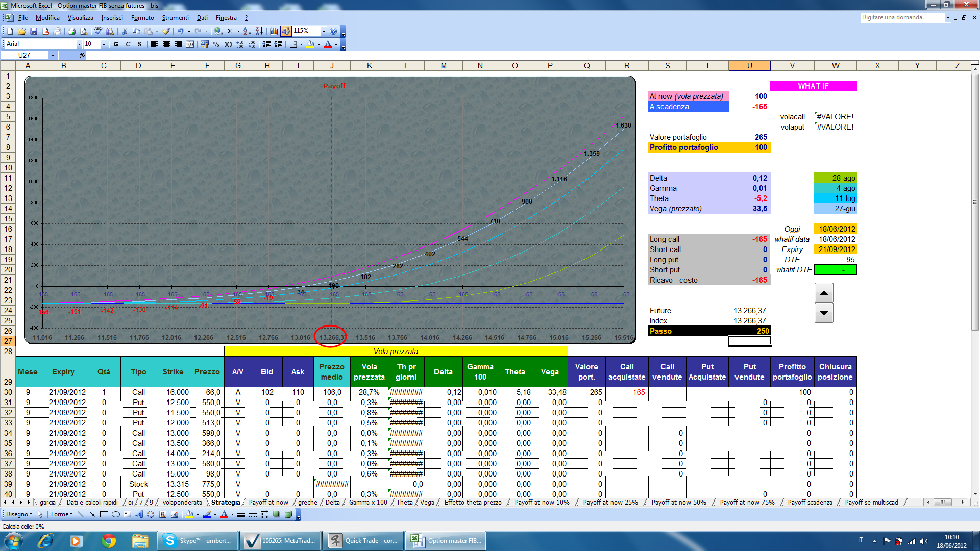980x551 pixels.
Task: Select the Line drawing tool
Action: [x=80, y=514]
